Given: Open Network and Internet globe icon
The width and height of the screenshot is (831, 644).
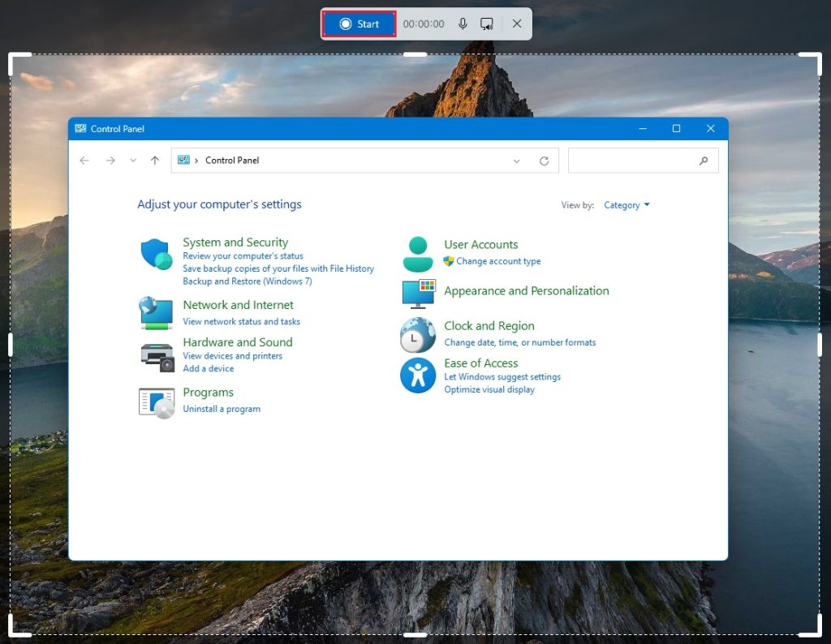Looking at the screenshot, I should [x=156, y=312].
